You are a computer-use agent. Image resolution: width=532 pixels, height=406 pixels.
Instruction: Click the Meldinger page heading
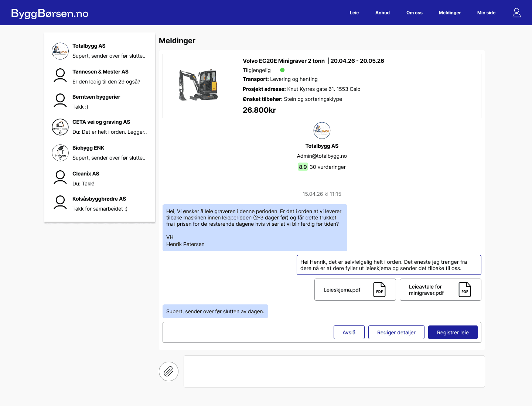(x=177, y=41)
